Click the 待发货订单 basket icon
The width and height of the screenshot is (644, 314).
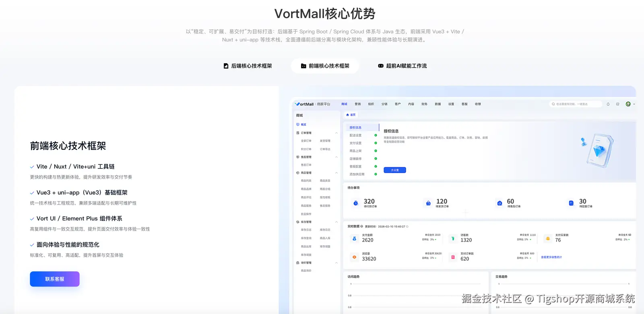[x=428, y=203]
